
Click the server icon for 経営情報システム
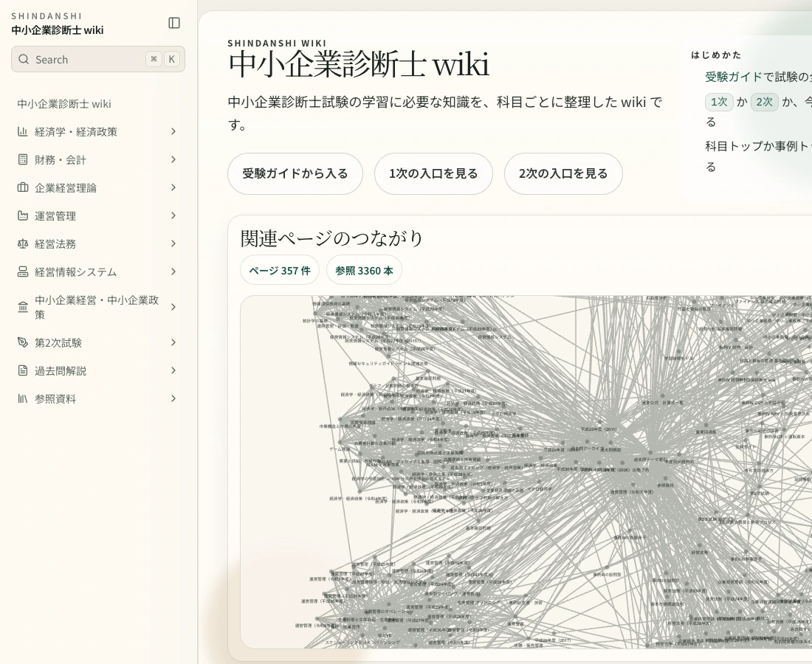click(x=23, y=272)
